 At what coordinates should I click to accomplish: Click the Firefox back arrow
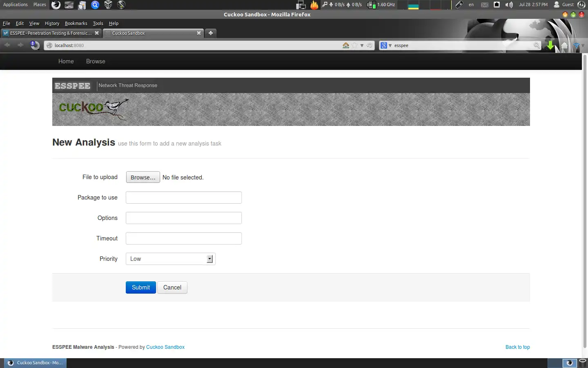point(7,45)
